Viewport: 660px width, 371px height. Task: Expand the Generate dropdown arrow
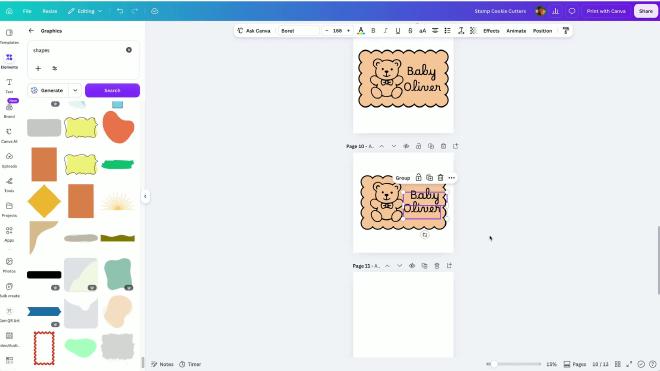(75, 90)
